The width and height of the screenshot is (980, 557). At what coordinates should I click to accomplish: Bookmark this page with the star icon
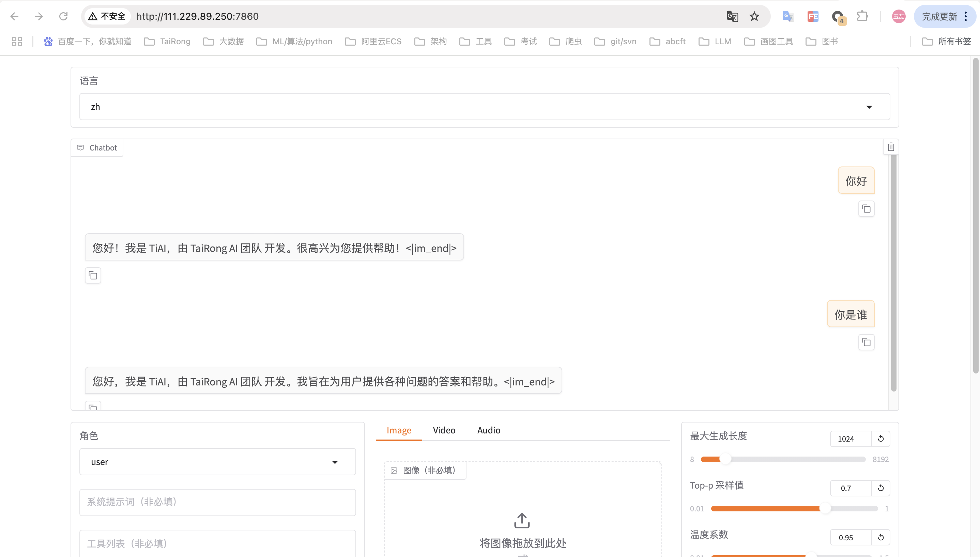[754, 16]
